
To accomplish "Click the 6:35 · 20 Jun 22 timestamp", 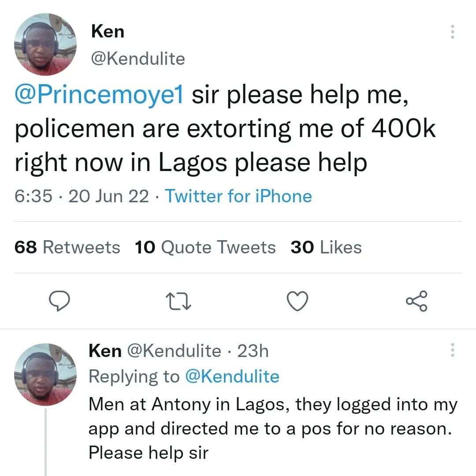I will coord(82,196).
